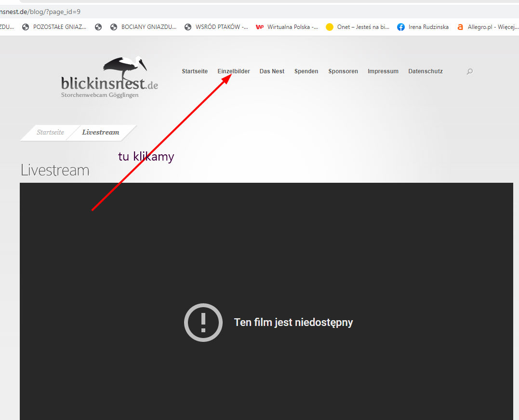Open the BOCIANY GNIAZDU... bookmark
The height and width of the screenshot is (420, 519).
click(x=143, y=27)
